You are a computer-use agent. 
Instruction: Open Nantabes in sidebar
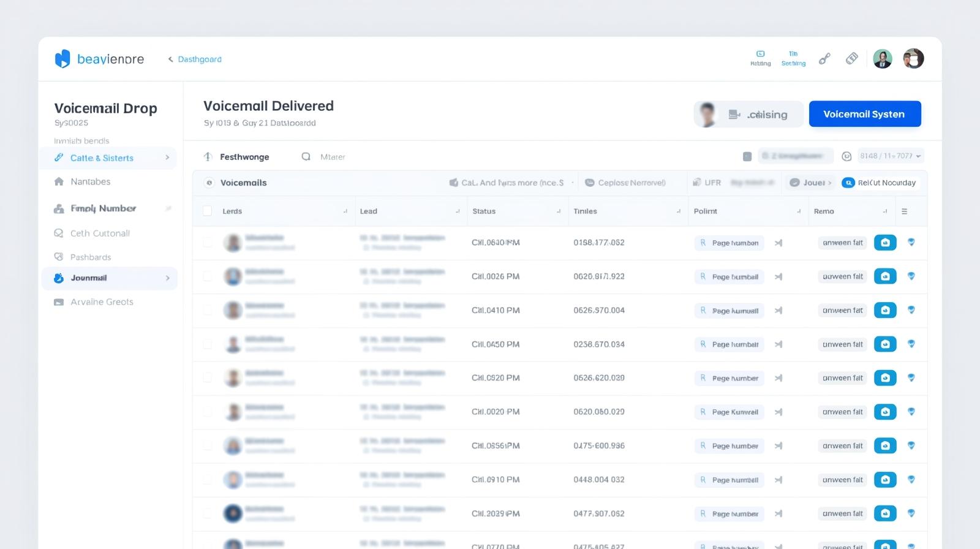click(91, 182)
